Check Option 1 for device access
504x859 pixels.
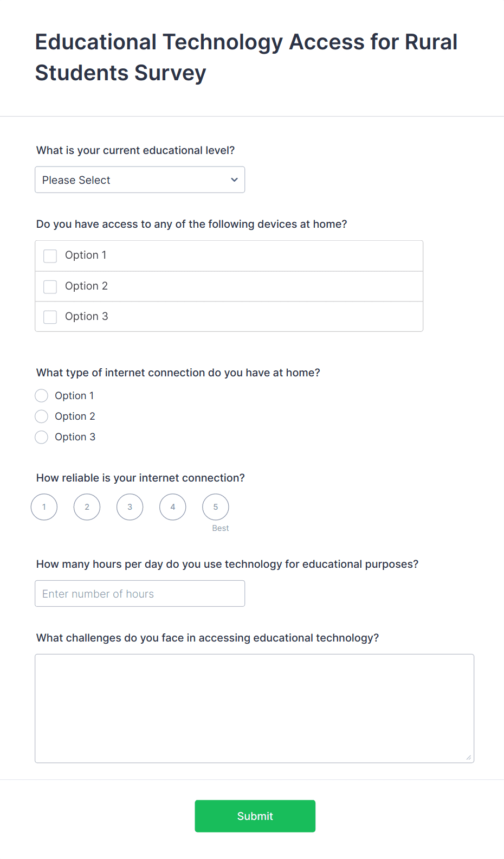click(x=50, y=255)
